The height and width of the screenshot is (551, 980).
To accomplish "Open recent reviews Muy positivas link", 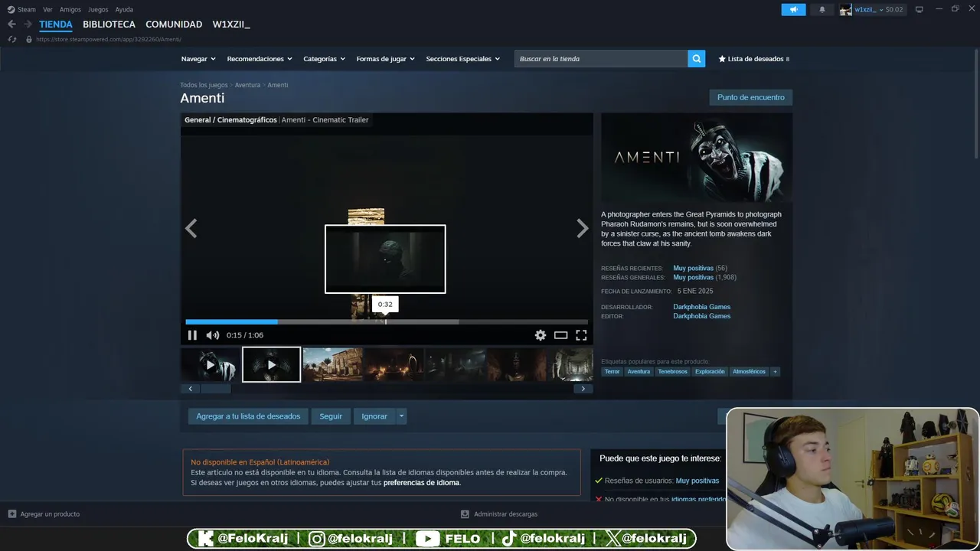I will coord(693,269).
